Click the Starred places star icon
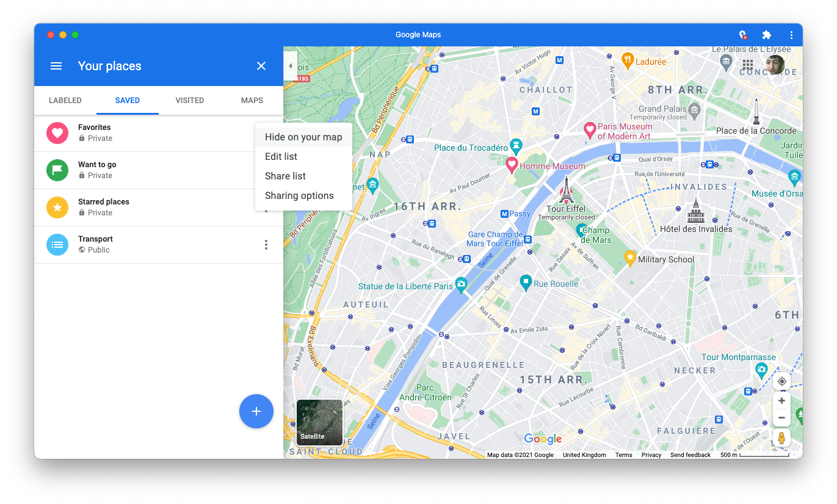The height and width of the screenshot is (504, 837). [x=57, y=207]
